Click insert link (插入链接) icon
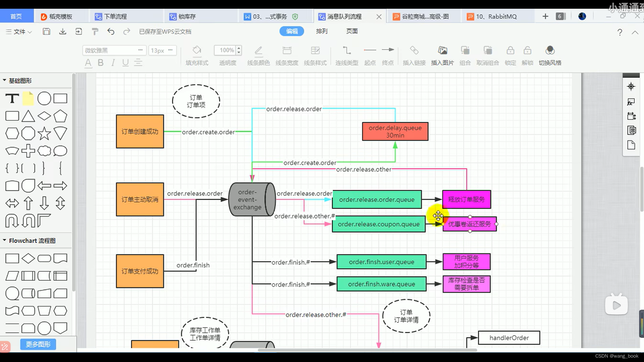The width and height of the screenshot is (644, 362). click(x=414, y=55)
